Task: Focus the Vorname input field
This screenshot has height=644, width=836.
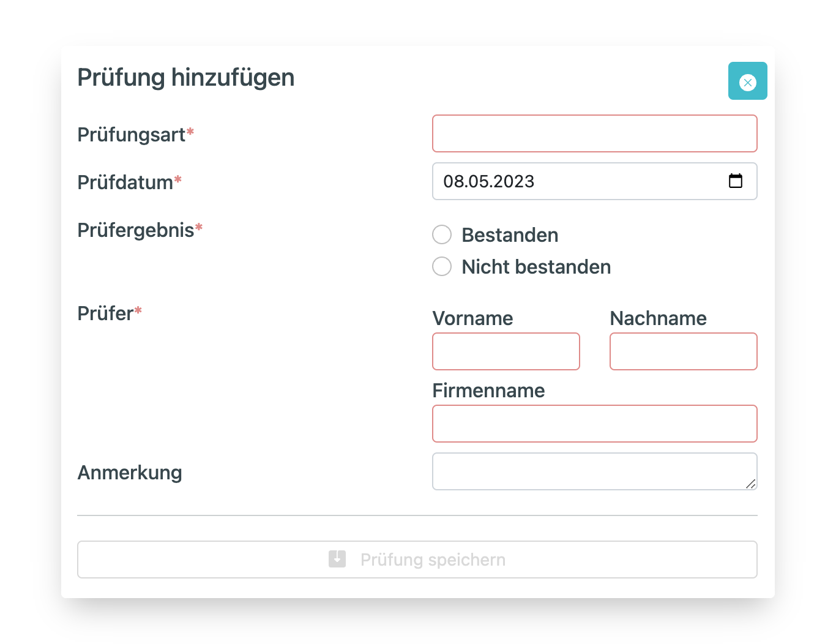Action: [x=506, y=351]
